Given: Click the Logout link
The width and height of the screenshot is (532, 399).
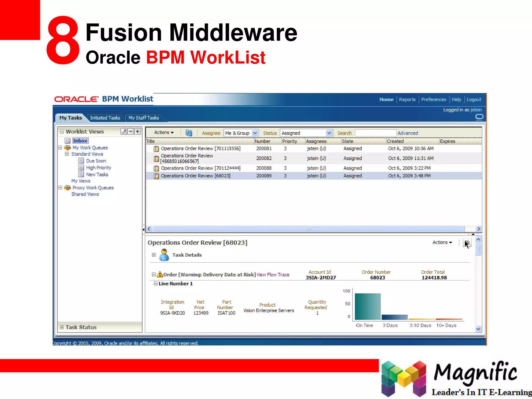Looking at the screenshot, I should [x=474, y=99].
